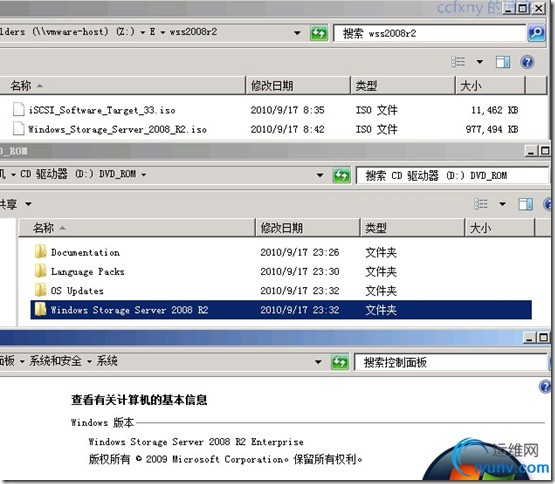Open view options arrow in DVD_ROM window
This screenshot has height=484, width=555.
[x=502, y=204]
